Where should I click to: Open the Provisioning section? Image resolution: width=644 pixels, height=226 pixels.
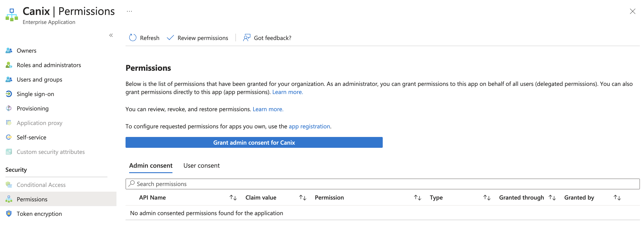coord(32,108)
